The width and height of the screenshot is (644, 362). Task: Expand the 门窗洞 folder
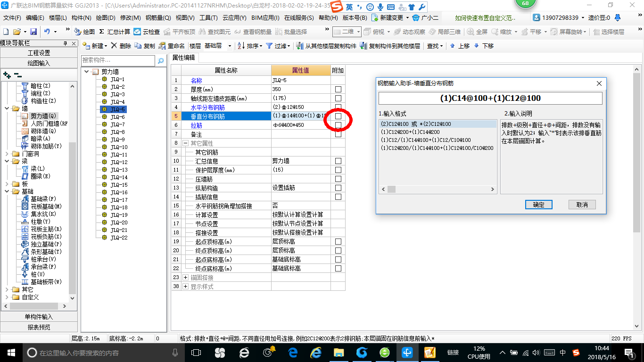point(6,154)
